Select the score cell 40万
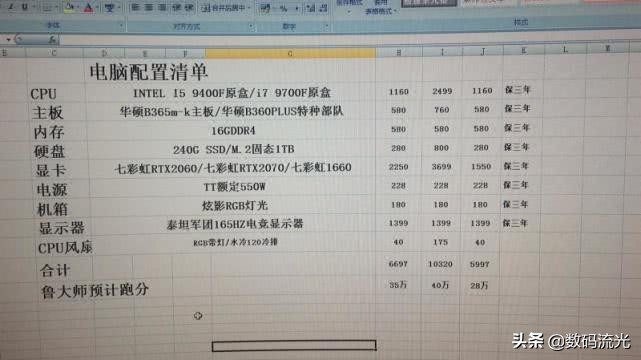641x360 pixels. pyautogui.click(x=440, y=285)
